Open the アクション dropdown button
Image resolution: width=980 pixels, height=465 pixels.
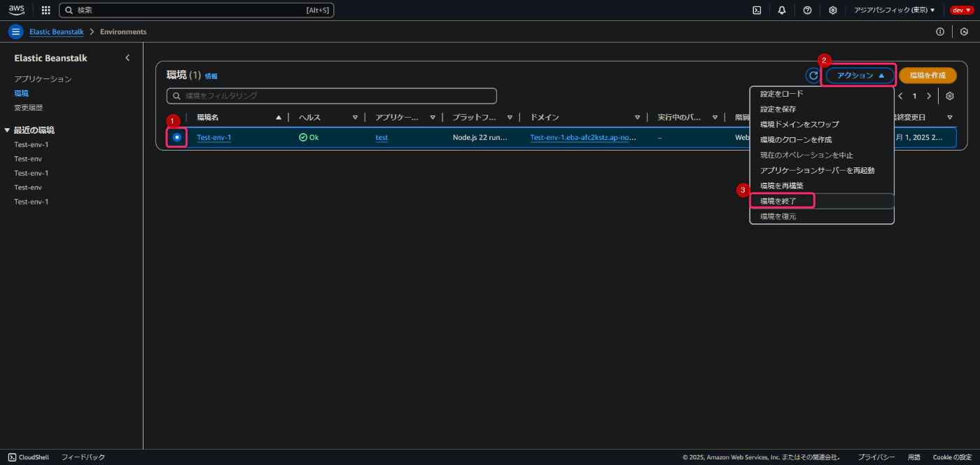click(860, 76)
